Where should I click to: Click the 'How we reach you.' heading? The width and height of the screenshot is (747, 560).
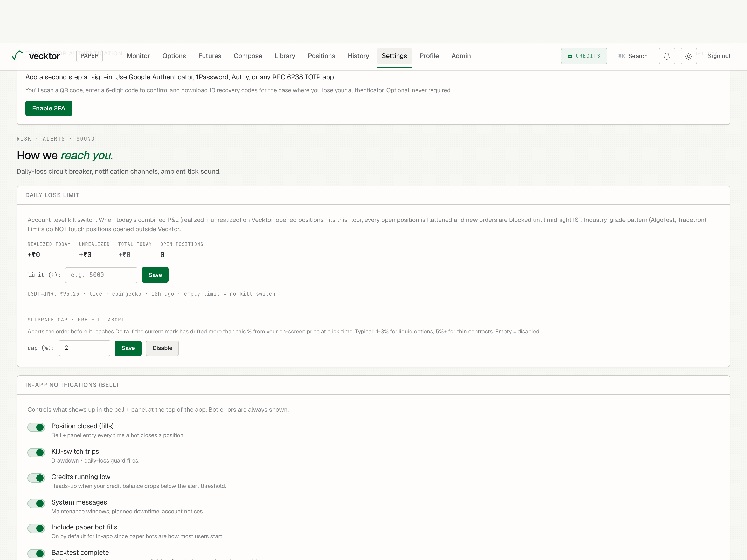point(65,155)
